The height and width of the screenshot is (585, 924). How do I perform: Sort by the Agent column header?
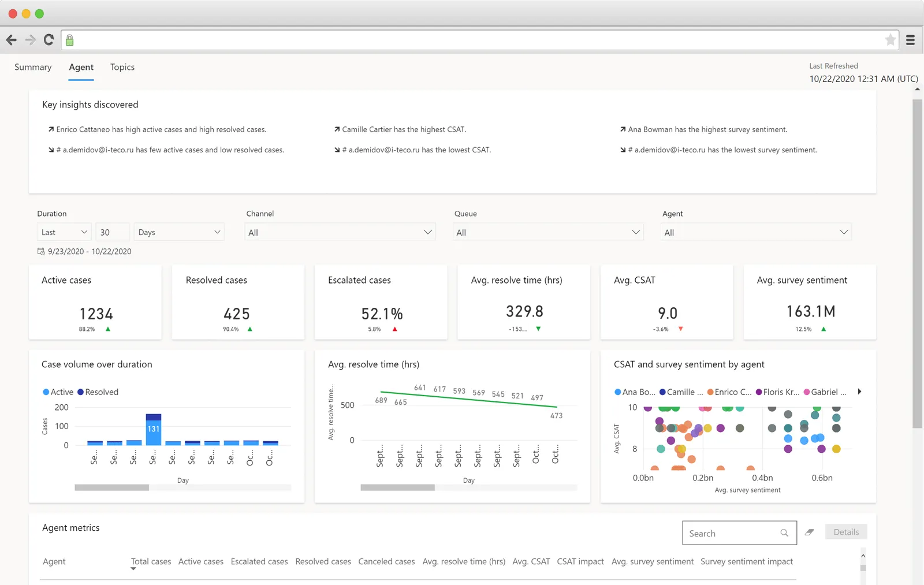pos(54,561)
